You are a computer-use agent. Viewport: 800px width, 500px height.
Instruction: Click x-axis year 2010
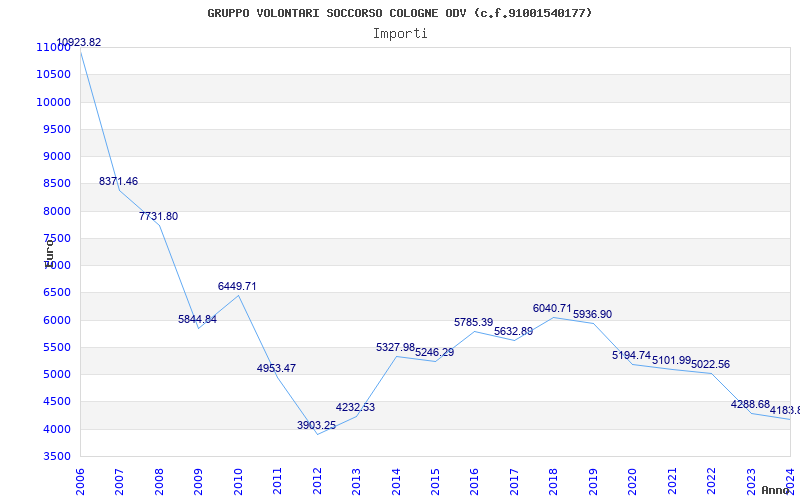coord(238,481)
